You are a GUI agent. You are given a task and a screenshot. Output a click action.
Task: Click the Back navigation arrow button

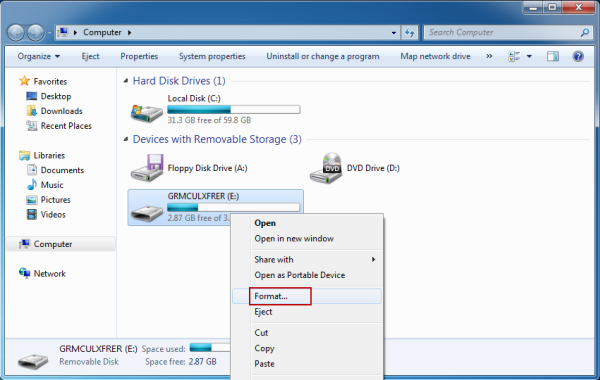(x=16, y=33)
